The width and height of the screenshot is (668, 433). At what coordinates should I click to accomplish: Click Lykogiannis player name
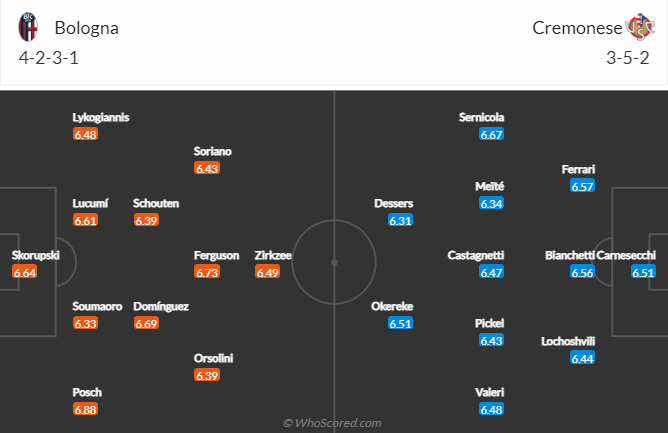click(x=101, y=117)
